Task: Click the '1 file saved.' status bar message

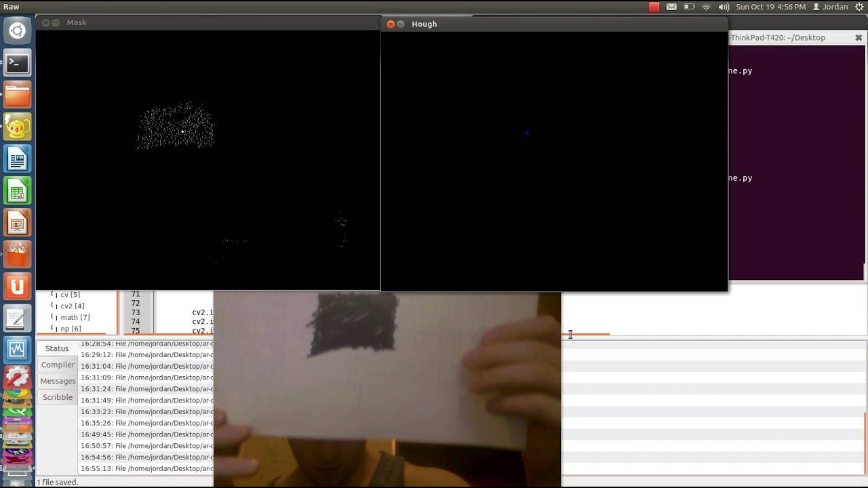Action: (x=58, y=482)
